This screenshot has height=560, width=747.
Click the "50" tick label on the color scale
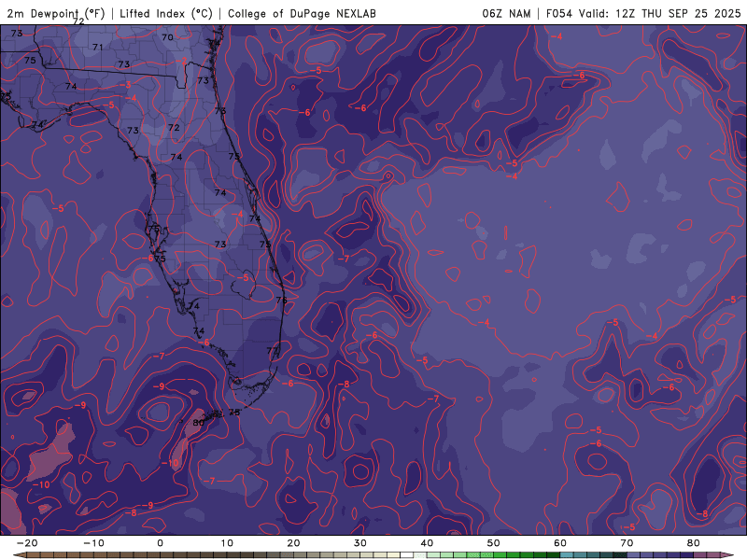[x=494, y=543]
